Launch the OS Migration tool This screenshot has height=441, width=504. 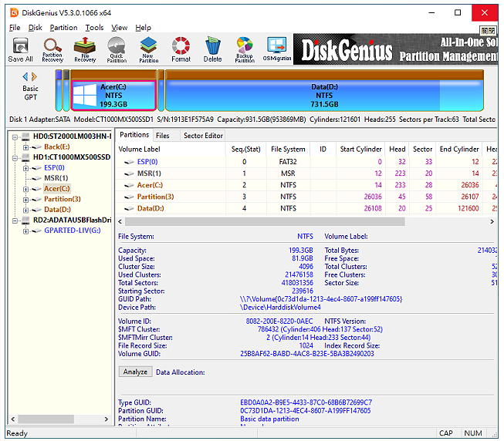[277, 49]
